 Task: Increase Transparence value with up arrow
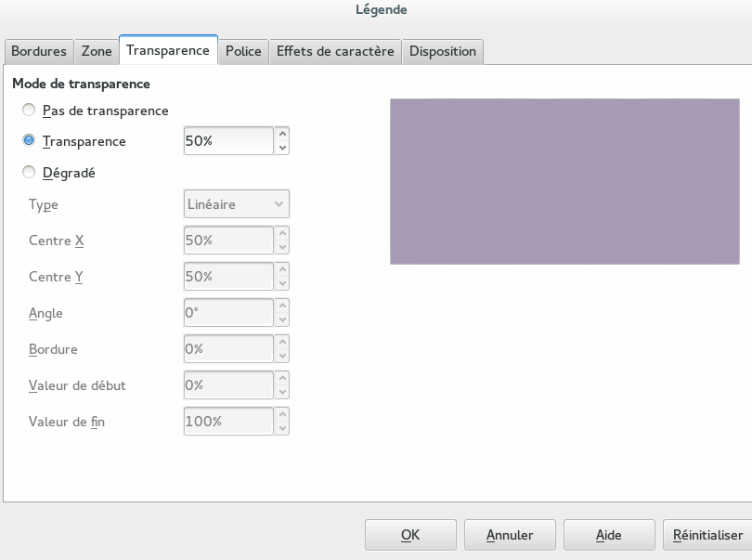[283, 134]
